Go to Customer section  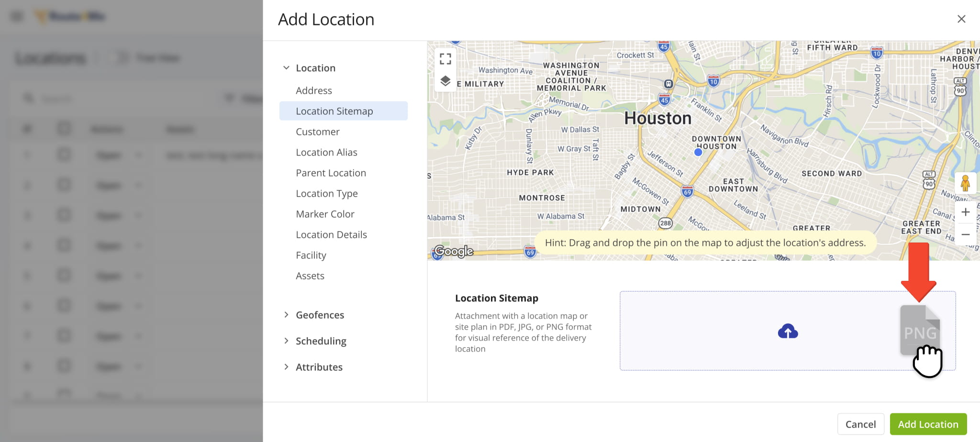click(318, 132)
